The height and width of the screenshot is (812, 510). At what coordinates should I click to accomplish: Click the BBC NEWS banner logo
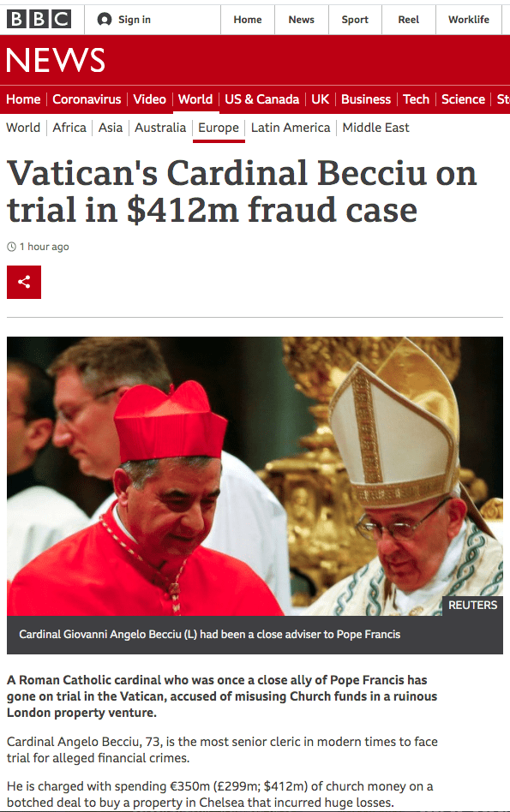[56, 60]
